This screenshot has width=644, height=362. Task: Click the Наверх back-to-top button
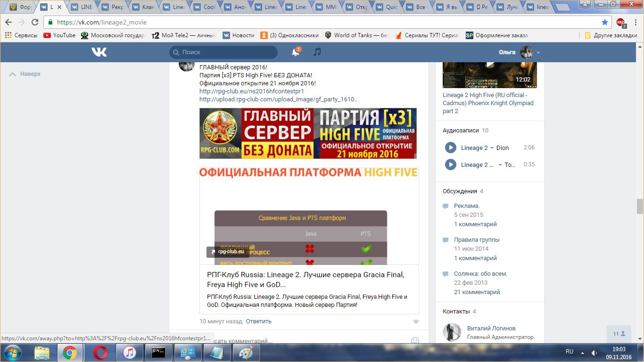(25, 74)
